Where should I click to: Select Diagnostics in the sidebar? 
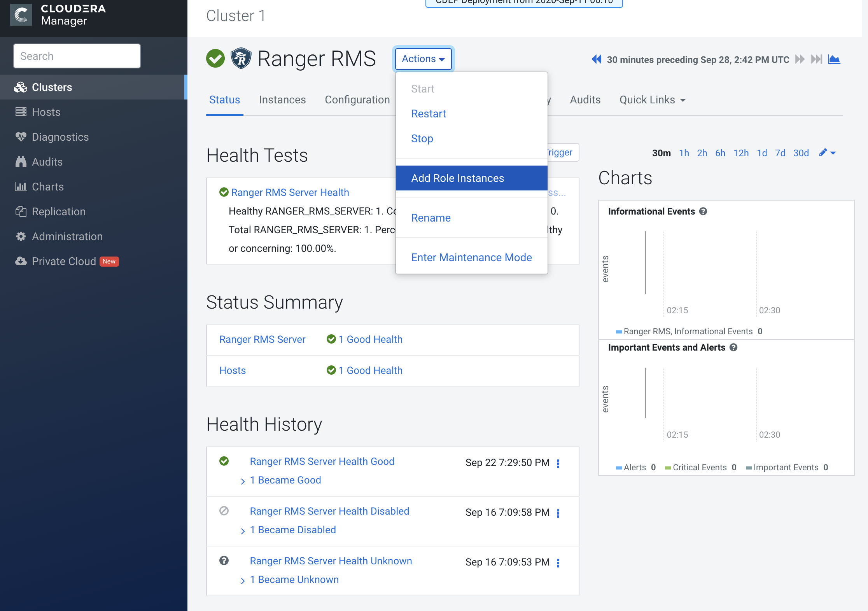(60, 137)
